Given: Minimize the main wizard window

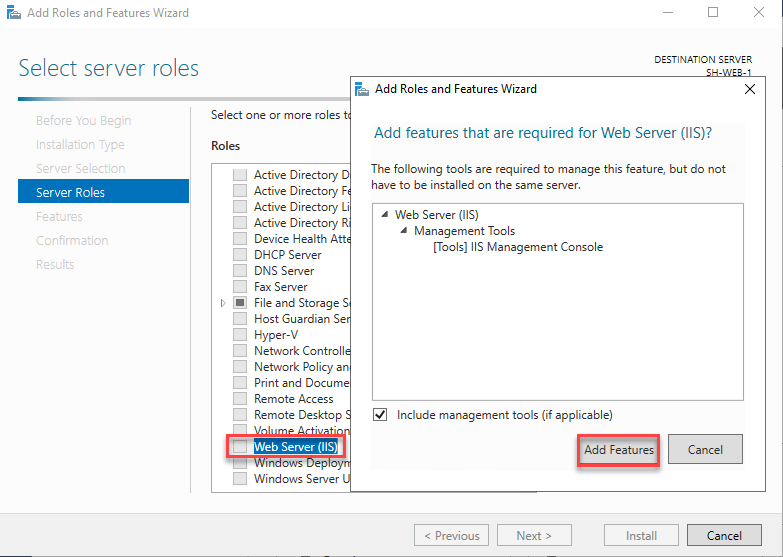Looking at the screenshot, I should click(x=668, y=12).
